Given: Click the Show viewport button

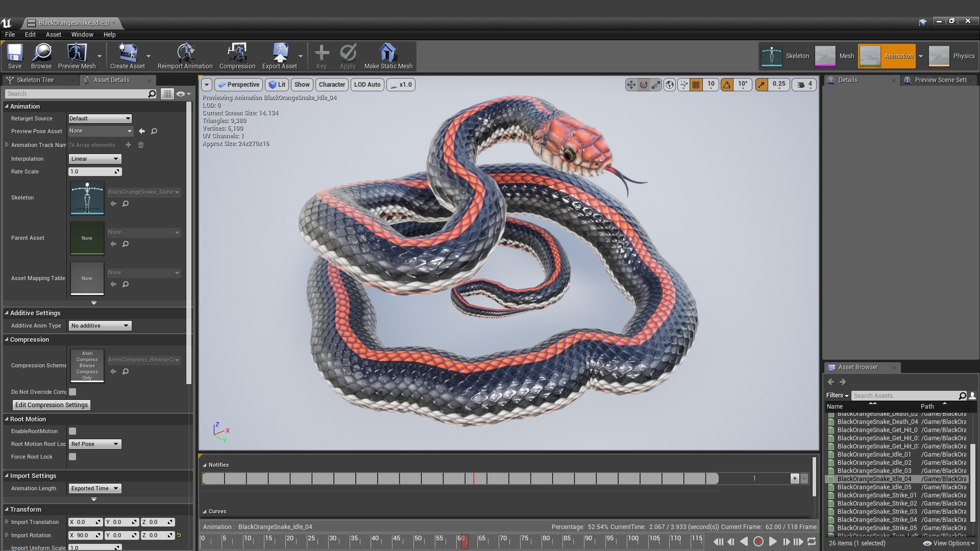Looking at the screenshot, I should coord(302,85).
